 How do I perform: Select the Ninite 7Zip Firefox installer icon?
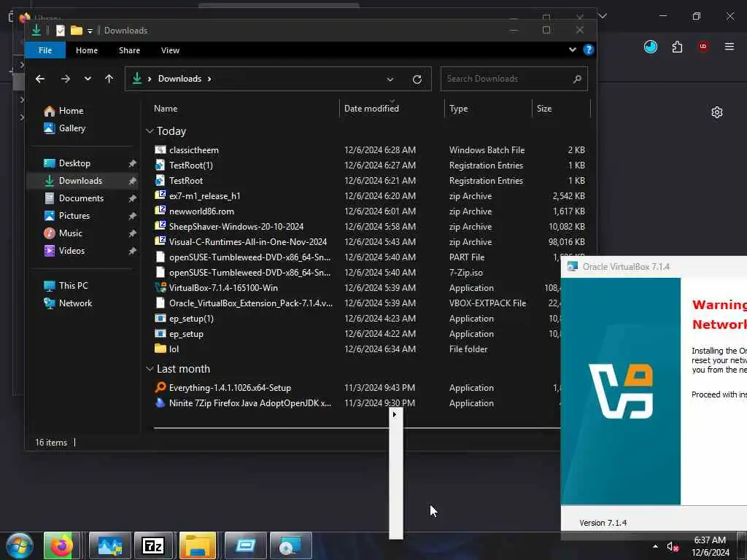(x=160, y=402)
